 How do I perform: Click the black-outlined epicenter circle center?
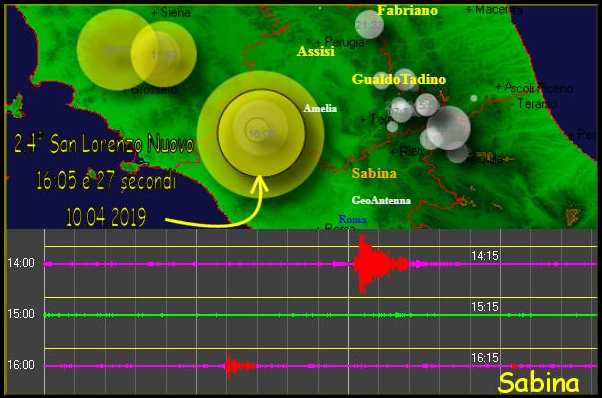[261, 133]
